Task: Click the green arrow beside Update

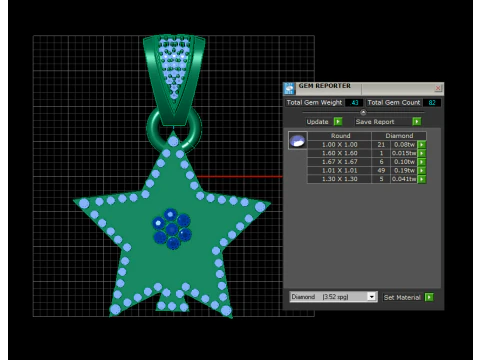Action: point(338,121)
